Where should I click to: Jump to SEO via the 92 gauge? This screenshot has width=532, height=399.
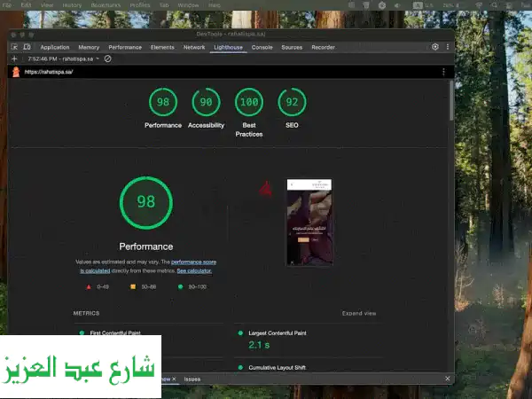coord(292,102)
